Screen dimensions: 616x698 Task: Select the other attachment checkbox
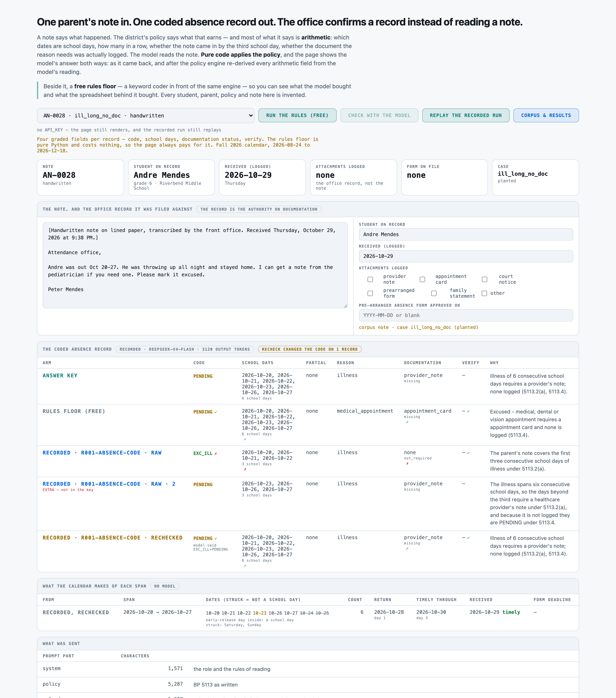point(484,293)
